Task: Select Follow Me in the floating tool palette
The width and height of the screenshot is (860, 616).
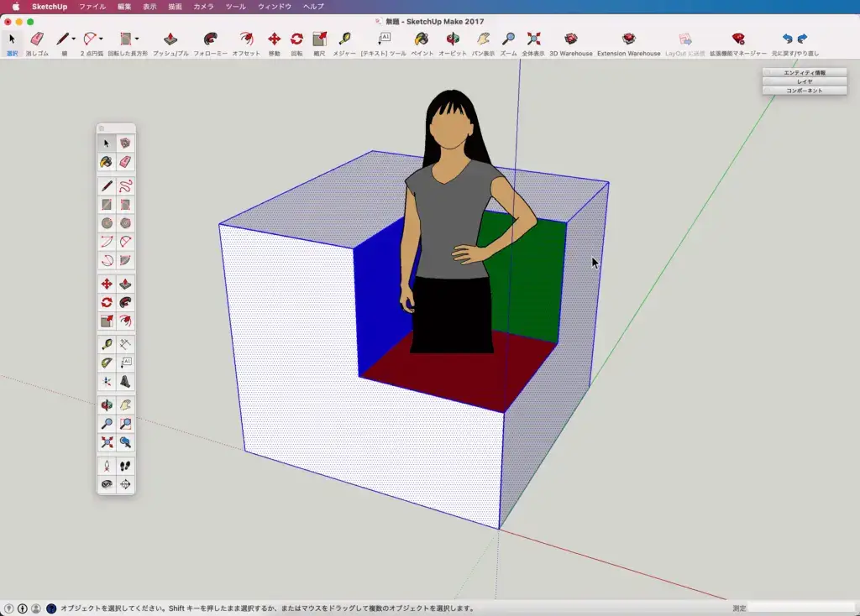Action: coord(125,302)
